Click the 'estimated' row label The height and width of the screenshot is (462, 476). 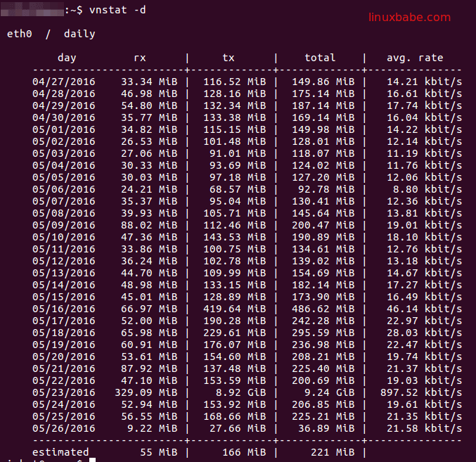tap(60, 452)
